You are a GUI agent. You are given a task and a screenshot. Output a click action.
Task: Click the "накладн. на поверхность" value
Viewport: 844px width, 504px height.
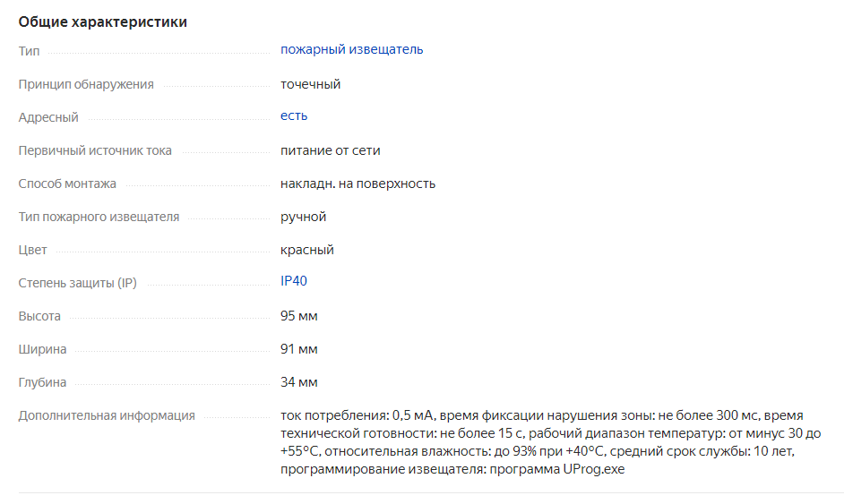(357, 184)
